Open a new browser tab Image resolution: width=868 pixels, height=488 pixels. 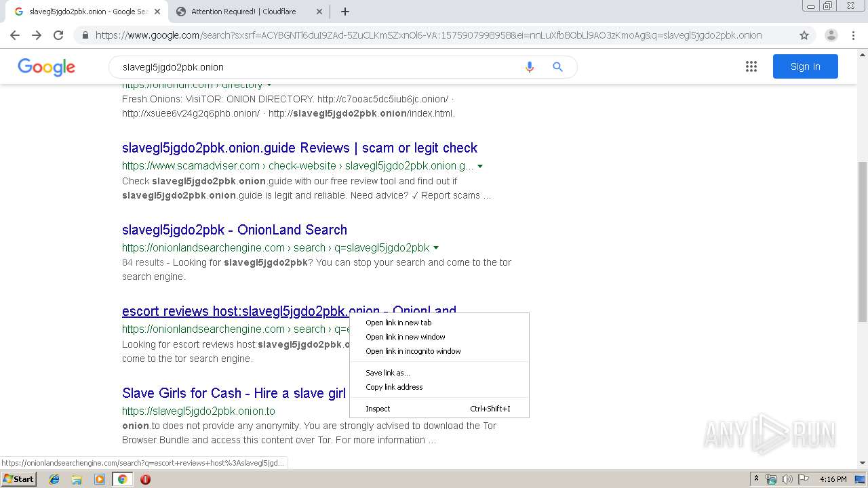pyautogui.click(x=344, y=12)
